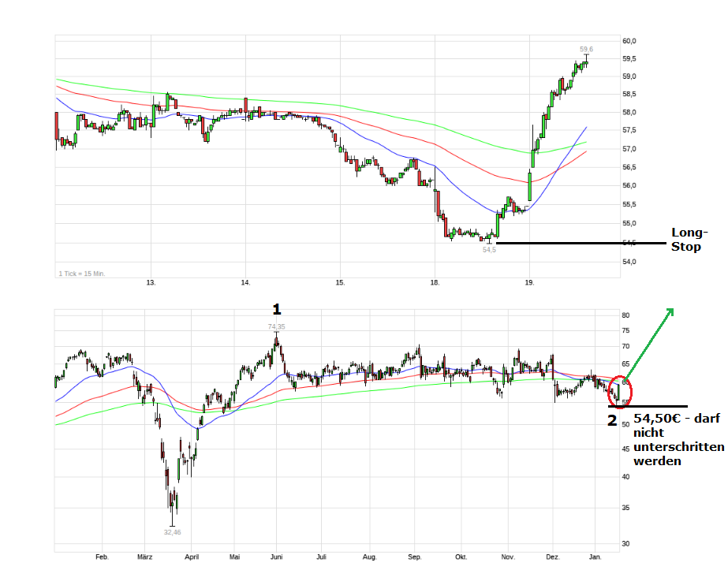
Task: Click the 74,35 peak price label
Action: pyautogui.click(x=276, y=326)
